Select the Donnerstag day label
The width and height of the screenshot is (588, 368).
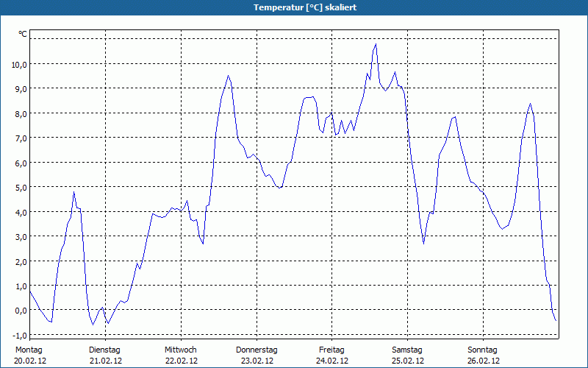pyautogui.click(x=257, y=350)
